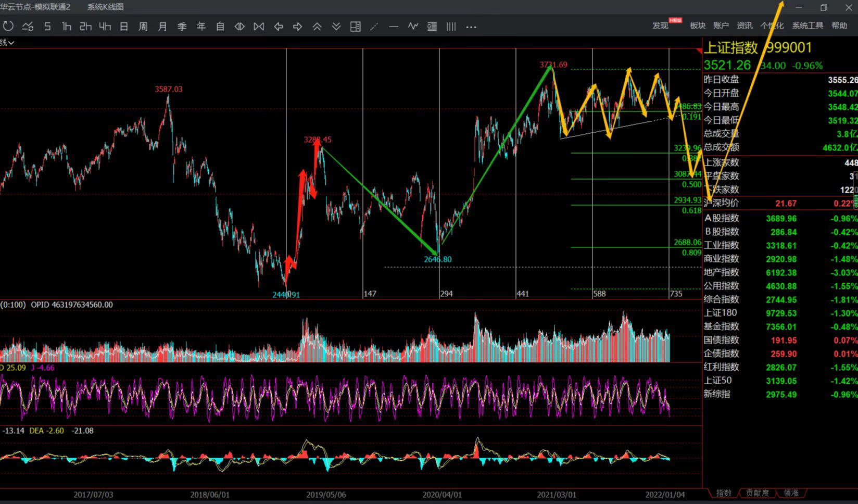This screenshot has width=858, height=504.
Task: Switch to the 2h period chart
Action: click(85, 26)
